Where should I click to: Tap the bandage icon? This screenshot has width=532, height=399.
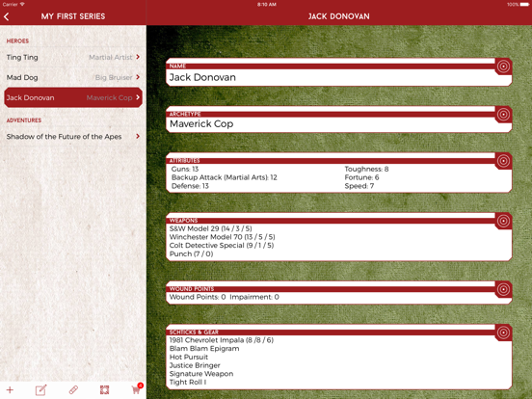coord(73,389)
